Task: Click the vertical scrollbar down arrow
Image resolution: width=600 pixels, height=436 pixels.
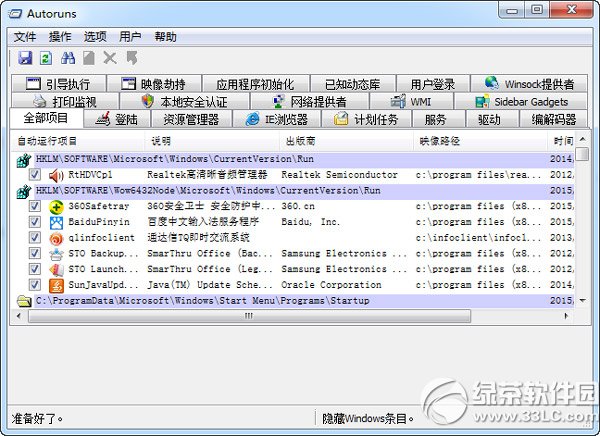Action: (582, 301)
